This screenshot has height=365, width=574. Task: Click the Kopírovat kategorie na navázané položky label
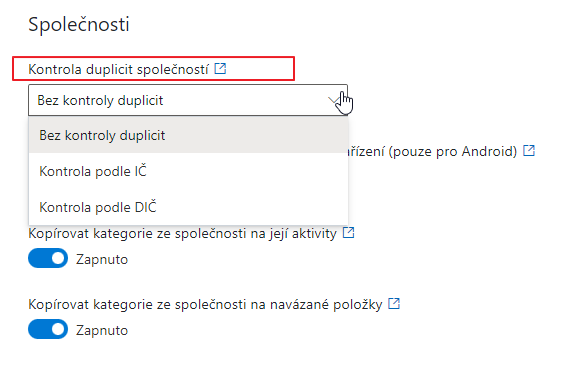tap(205, 304)
